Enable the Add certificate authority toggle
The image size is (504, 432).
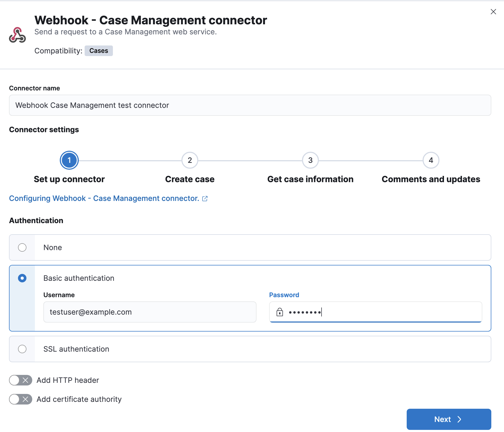click(20, 399)
